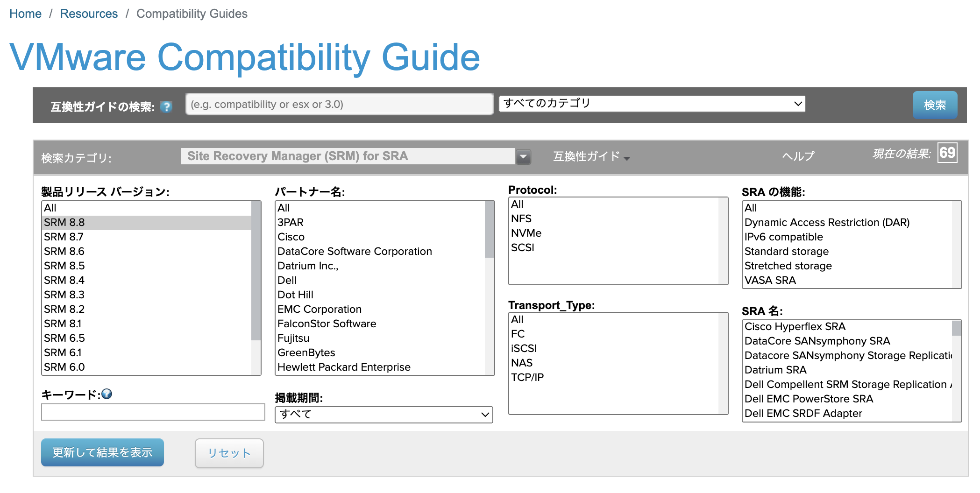Select Dot Hill partner
The width and height of the screenshot is (980, 493).
[380, 295]
